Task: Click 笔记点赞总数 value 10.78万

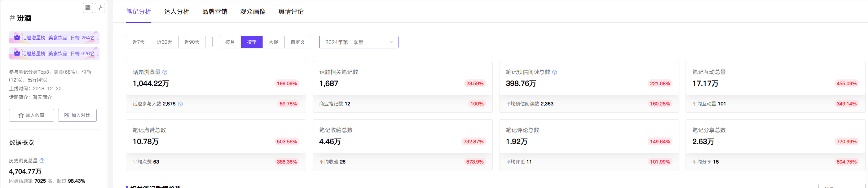Action: click(x=145, y=142)
